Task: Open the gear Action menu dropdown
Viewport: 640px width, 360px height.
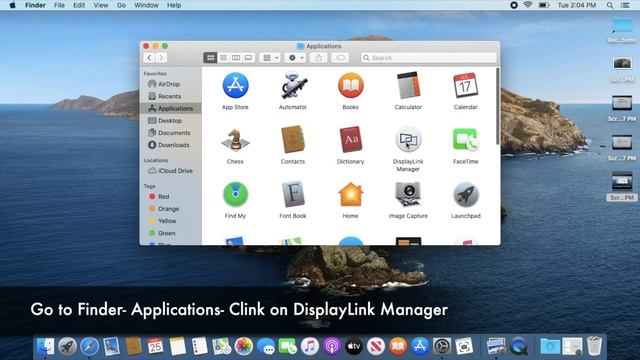Action: 296,58
